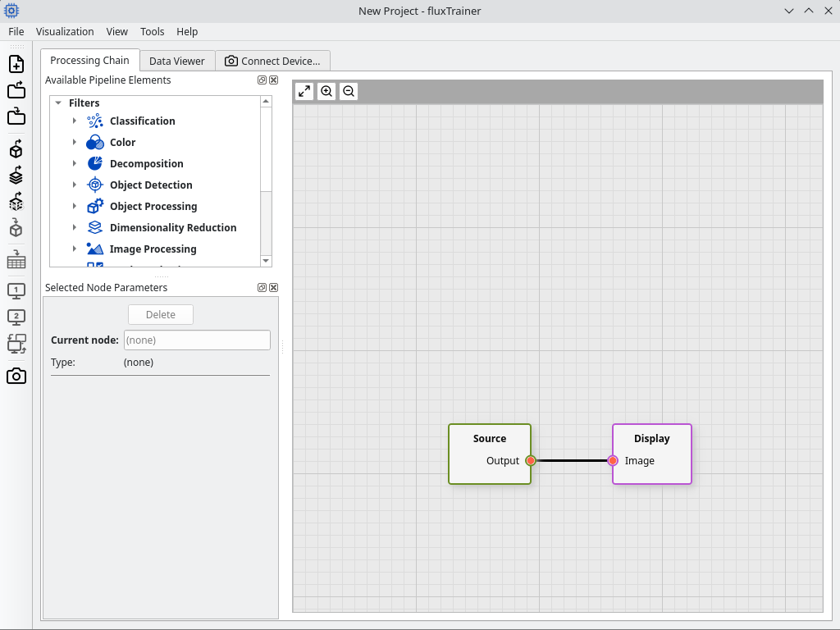Click the Object Processing cube-gear icon
840x630 pixels.
(x=95, y=206)
